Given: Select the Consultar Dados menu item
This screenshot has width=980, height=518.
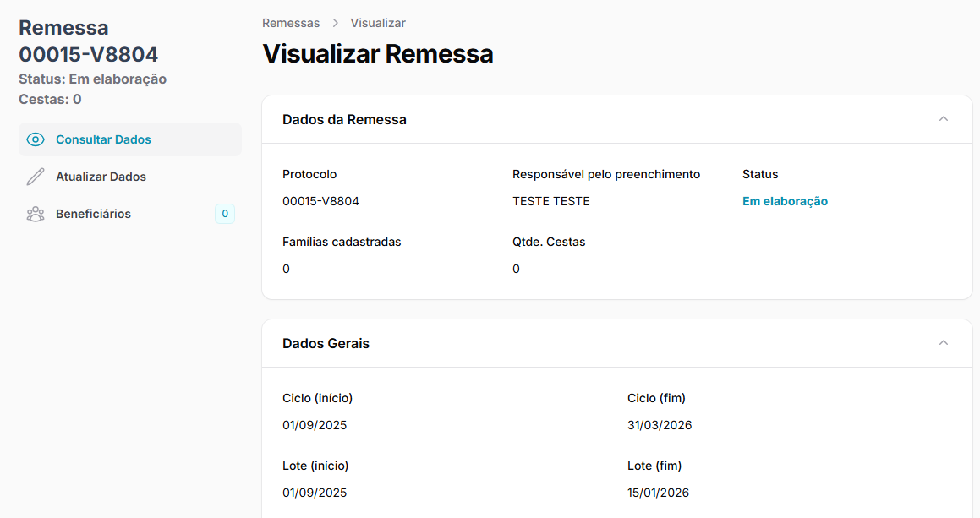Looking at the screenshot, I should point(103,139).
